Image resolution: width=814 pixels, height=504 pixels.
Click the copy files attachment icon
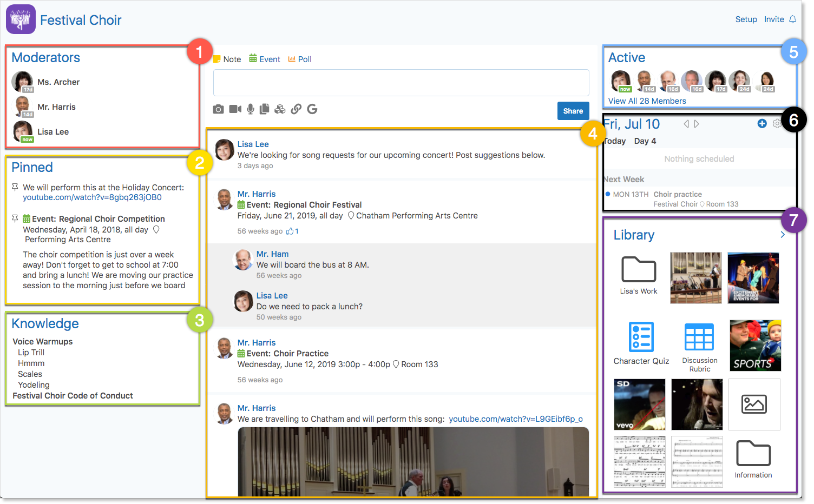tap(265, 109)
